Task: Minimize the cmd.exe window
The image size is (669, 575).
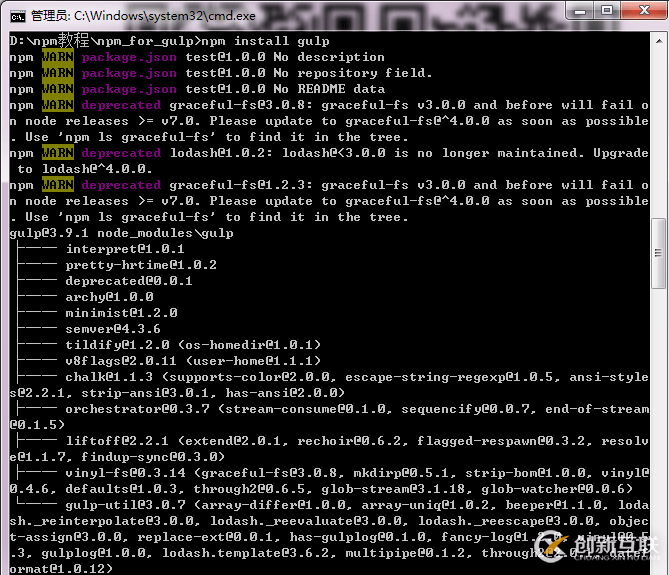Action: click(580, 11)
